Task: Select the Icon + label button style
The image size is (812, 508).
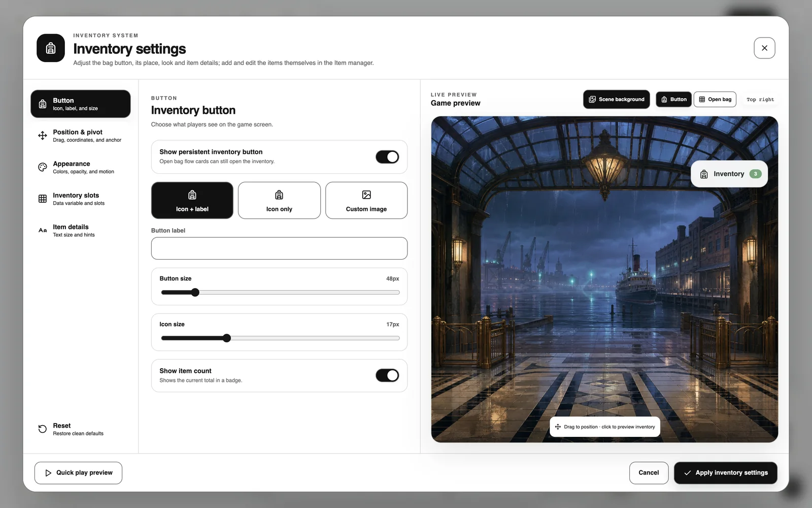Action: point(192,201)
